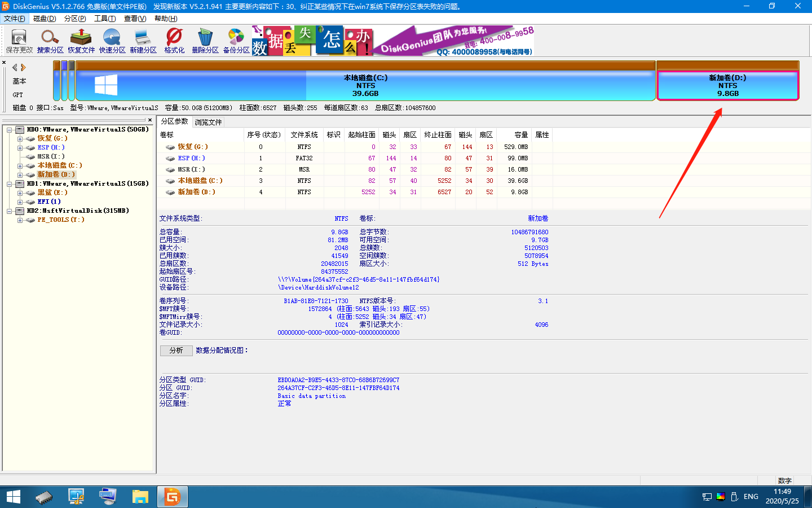
Task: Click the DiskGenius taskbar icon
Action: (172, 497)
